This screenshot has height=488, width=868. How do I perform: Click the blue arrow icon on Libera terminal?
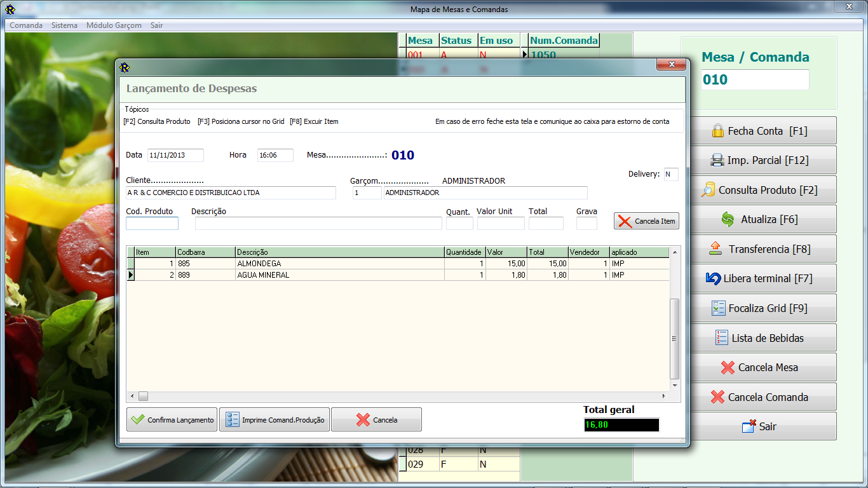tap(713, 278)
